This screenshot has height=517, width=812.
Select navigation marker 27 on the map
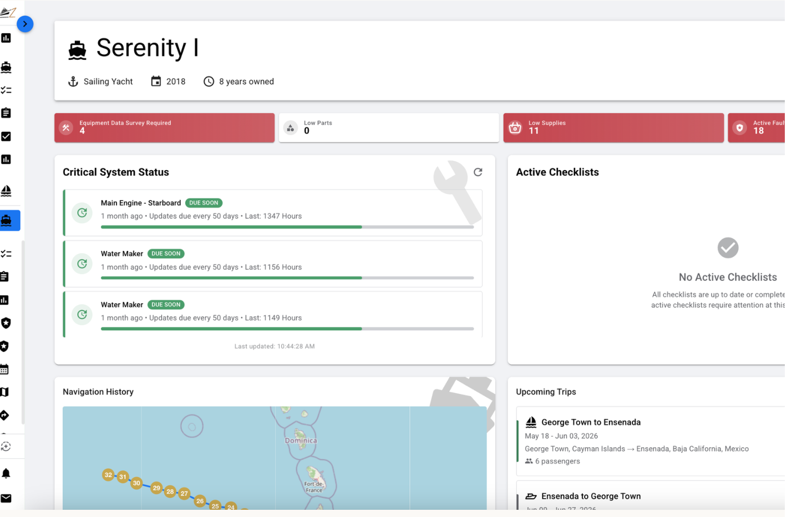click(x=184, y=493)
